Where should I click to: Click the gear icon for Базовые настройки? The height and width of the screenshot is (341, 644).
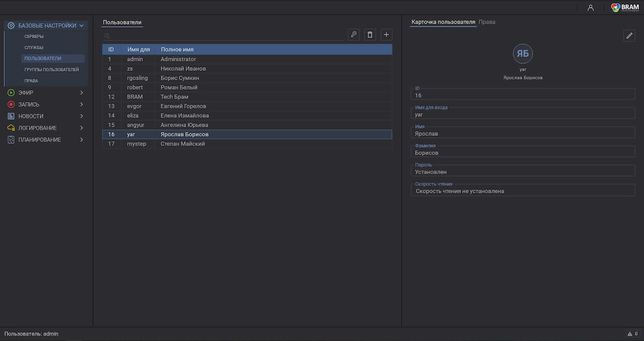11,25
